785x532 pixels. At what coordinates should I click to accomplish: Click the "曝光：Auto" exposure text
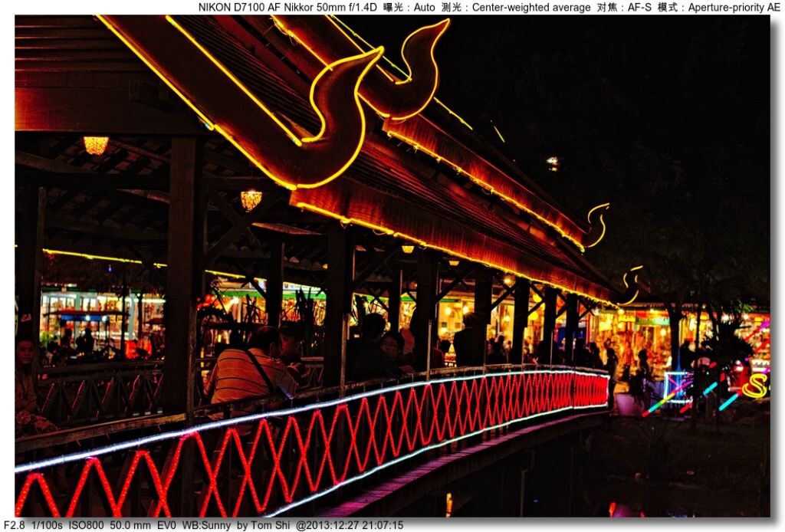point(409,8)
